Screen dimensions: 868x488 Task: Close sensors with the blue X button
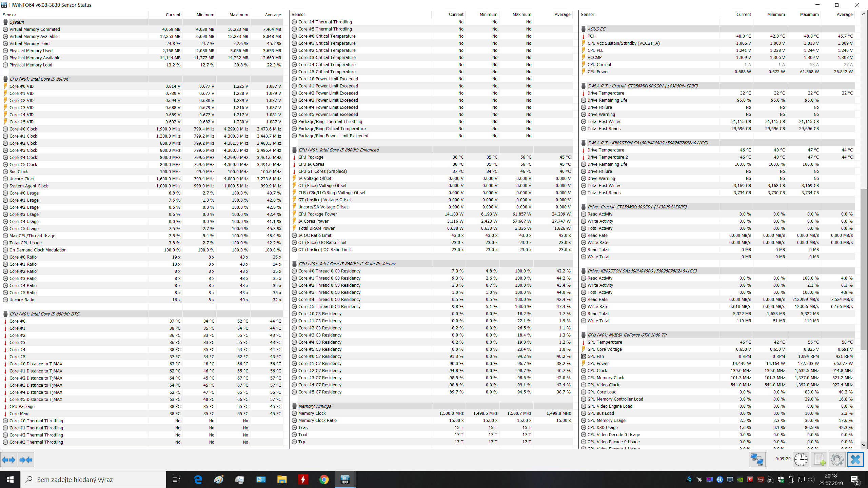tap(855, 460)
